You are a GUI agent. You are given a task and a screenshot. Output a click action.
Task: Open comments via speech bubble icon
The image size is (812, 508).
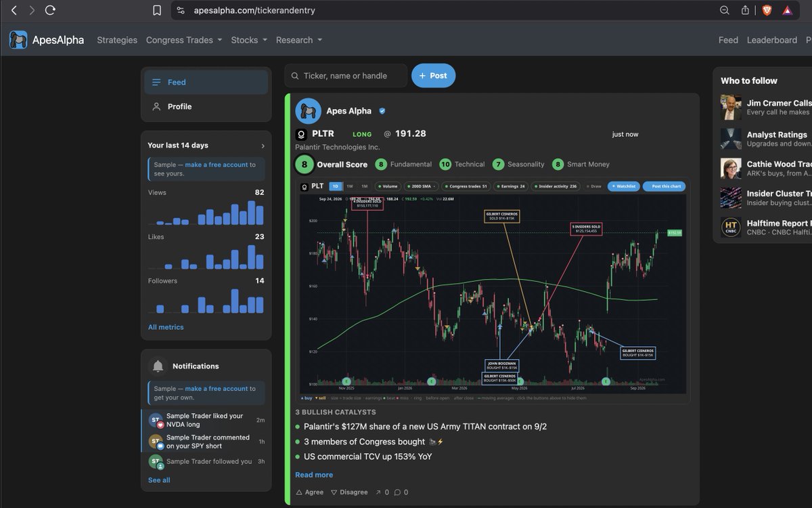[397, 492]
